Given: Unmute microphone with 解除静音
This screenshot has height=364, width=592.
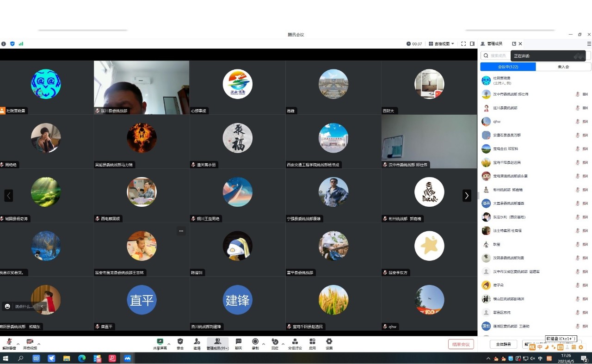Looking at the screenshot, I should [x=9, y=344].
